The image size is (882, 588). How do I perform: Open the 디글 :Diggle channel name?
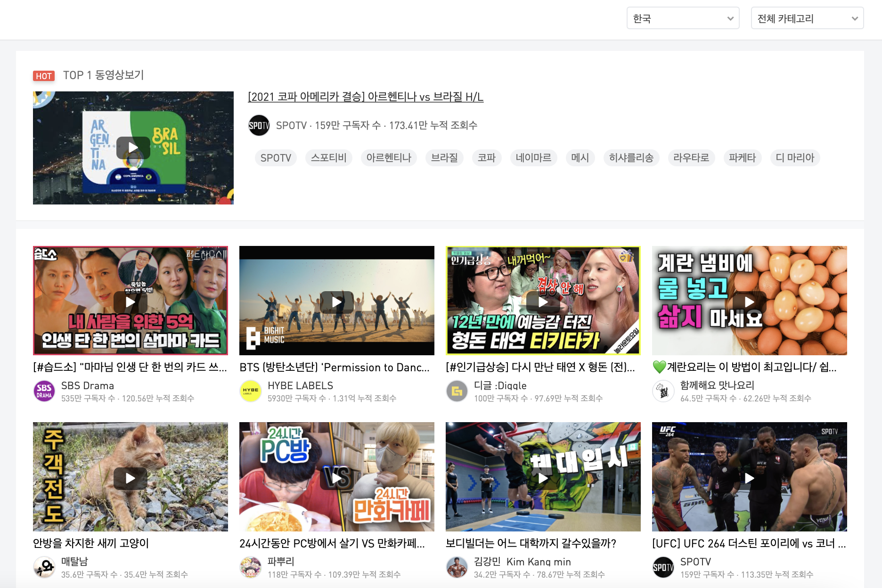(500, 385)
